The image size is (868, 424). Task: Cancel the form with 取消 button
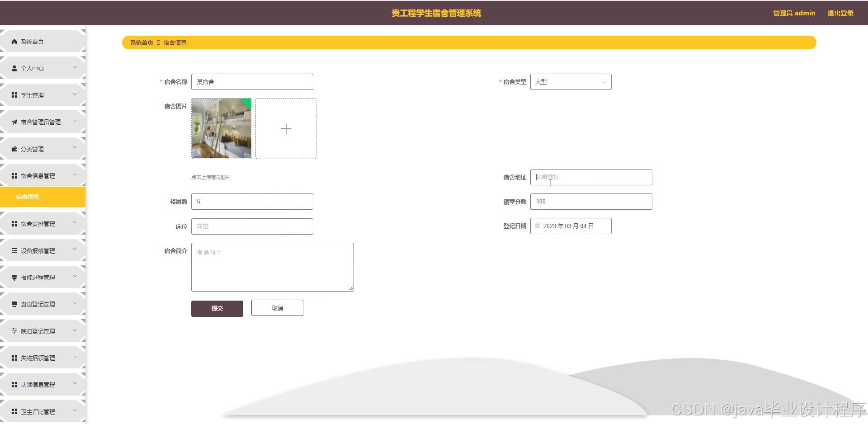tap(277, 308)
